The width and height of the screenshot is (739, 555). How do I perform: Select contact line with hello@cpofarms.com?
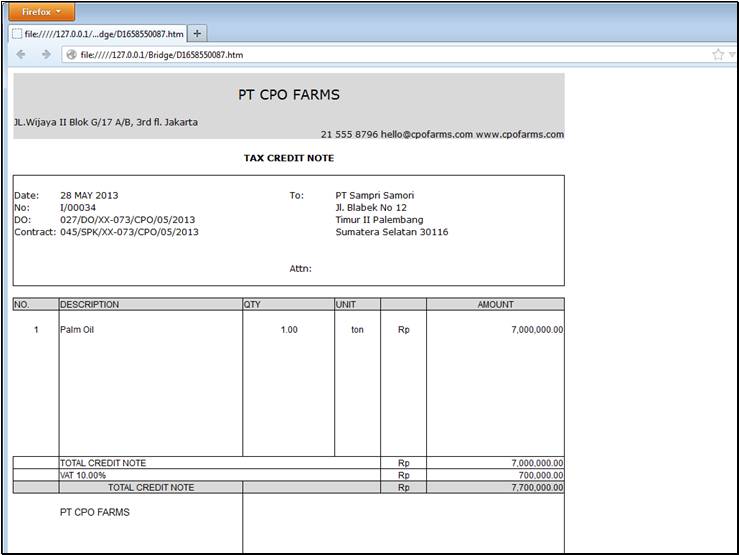(x=442, y=134)
